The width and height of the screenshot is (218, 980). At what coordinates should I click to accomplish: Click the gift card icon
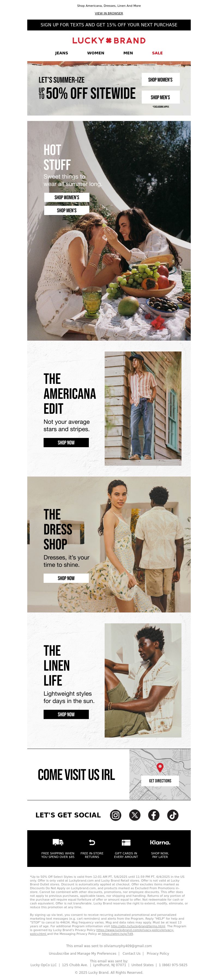pos(126,842)
